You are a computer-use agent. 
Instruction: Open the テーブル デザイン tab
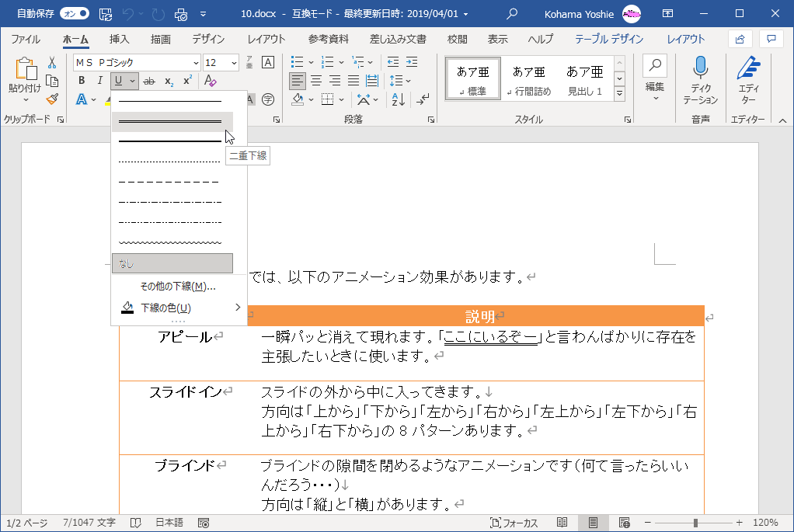[x=608, y=39]
